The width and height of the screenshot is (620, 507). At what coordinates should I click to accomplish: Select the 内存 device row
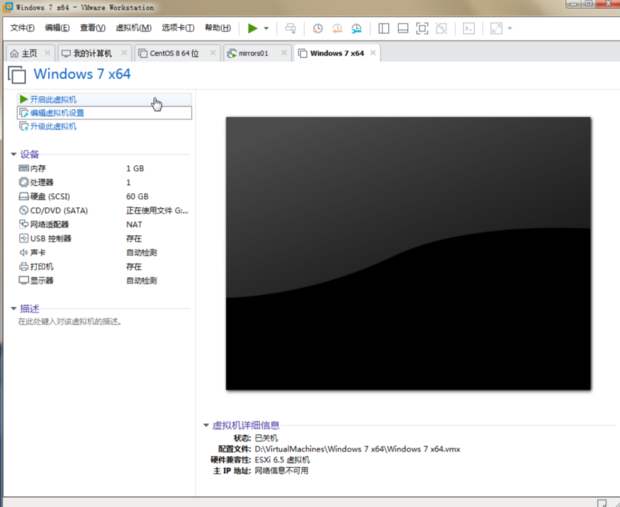[104, 168]
